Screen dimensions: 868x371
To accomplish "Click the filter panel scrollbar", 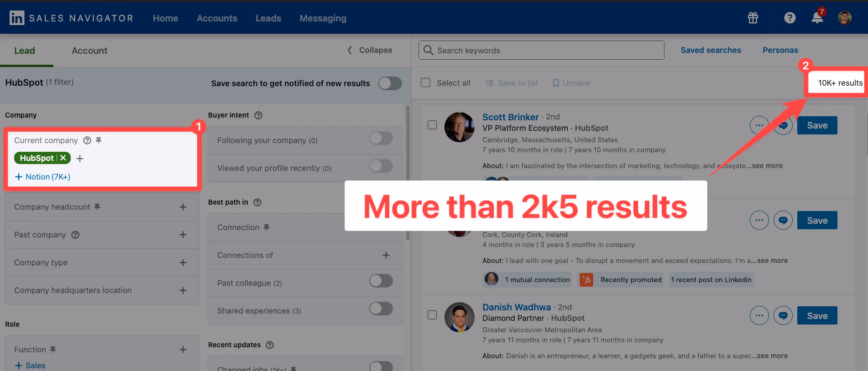I will tap(408, 173).
